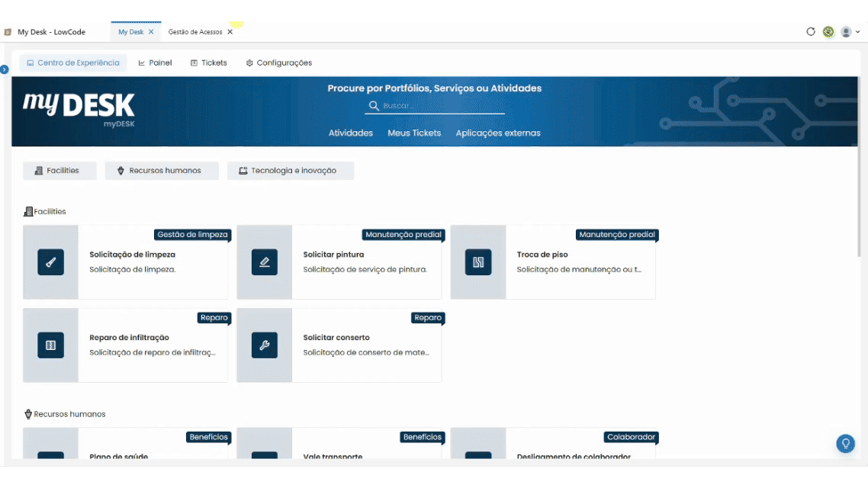Click the magnifying glass search icon

[374, 106]
